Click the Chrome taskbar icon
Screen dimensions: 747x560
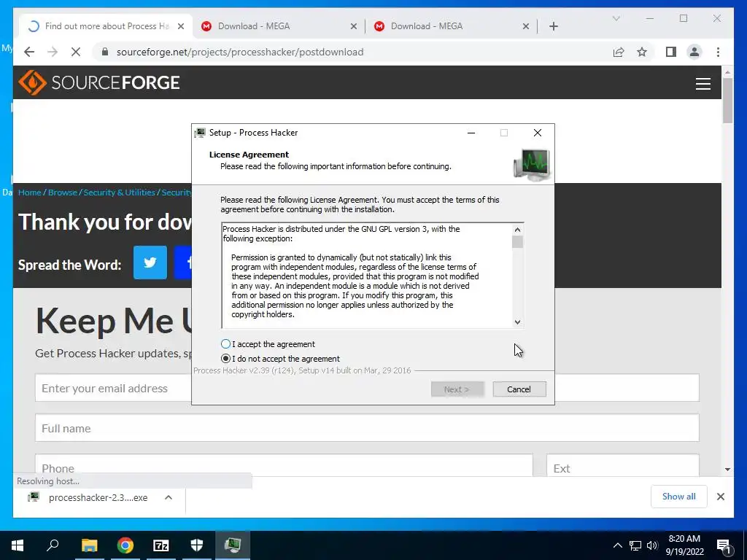[x=125, y=545]
